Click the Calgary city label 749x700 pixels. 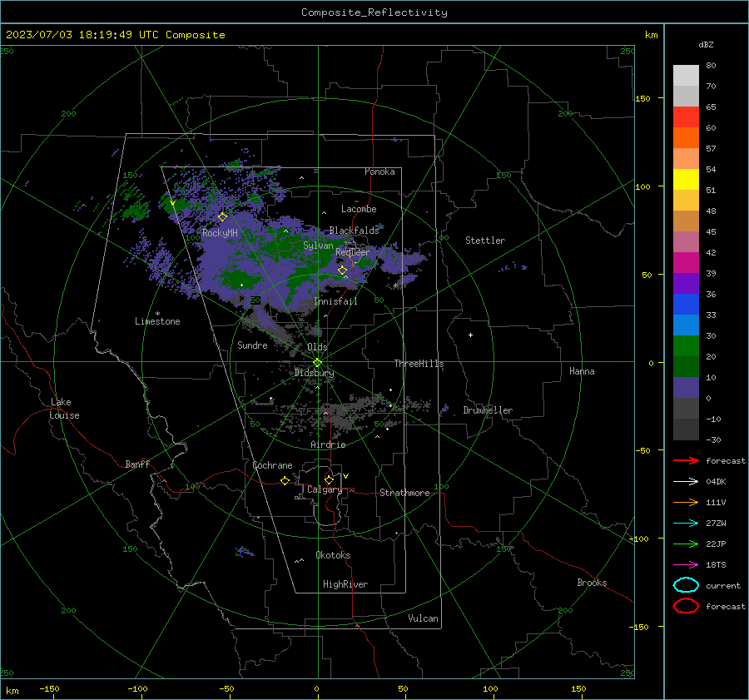tap(325, 489)
